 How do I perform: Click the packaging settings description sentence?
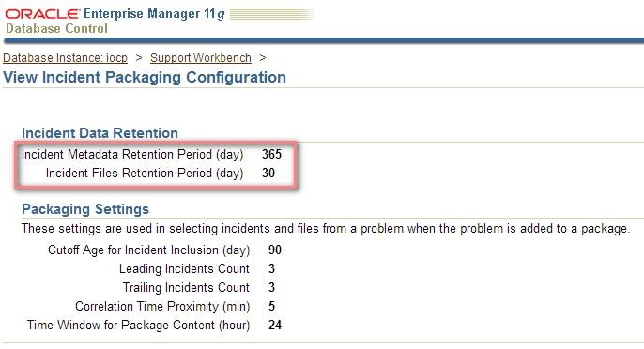(x=326, y=228)
